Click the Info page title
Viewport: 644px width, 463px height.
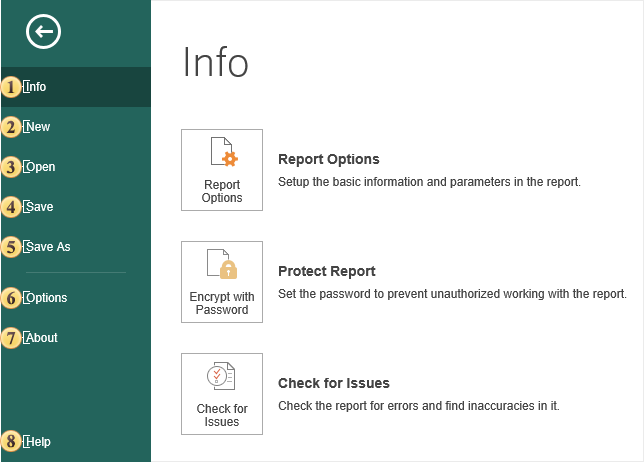215,63
